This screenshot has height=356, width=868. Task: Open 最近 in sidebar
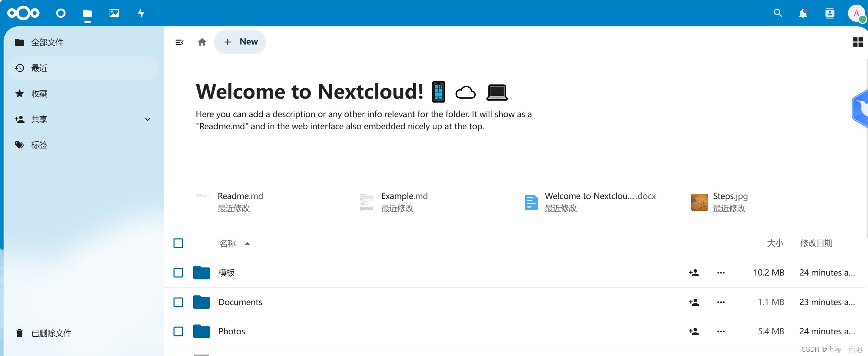click(83, 68)
